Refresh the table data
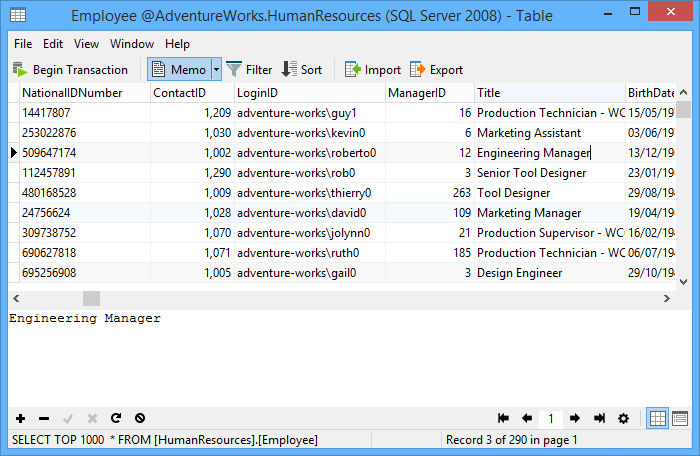Screen dimensions: 700x456 click(116, 418)
